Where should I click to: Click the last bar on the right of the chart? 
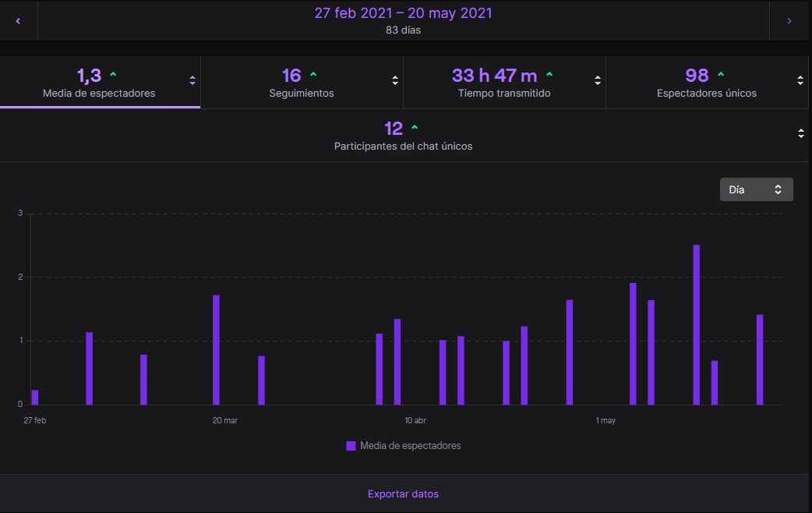pyautogui.click(x=760, y=359)
